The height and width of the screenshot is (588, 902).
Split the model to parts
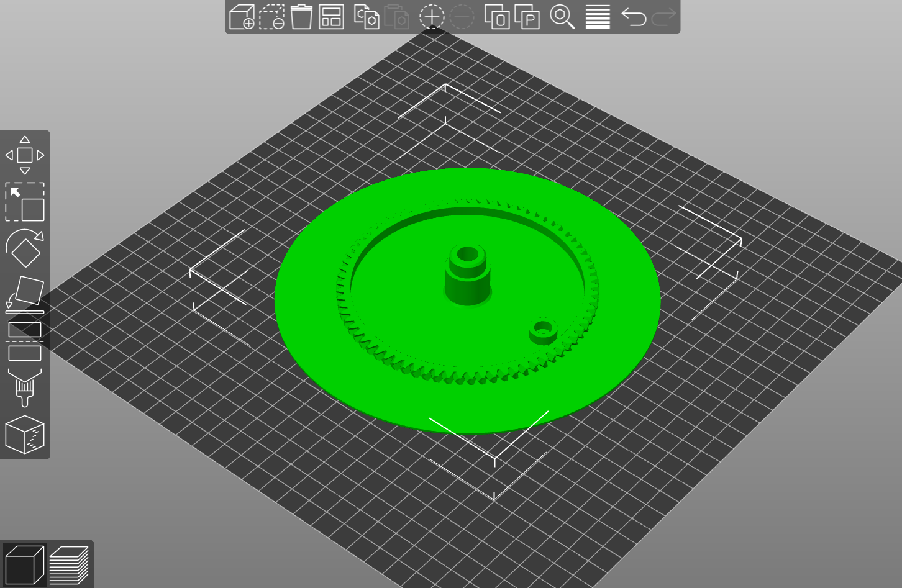527,17
